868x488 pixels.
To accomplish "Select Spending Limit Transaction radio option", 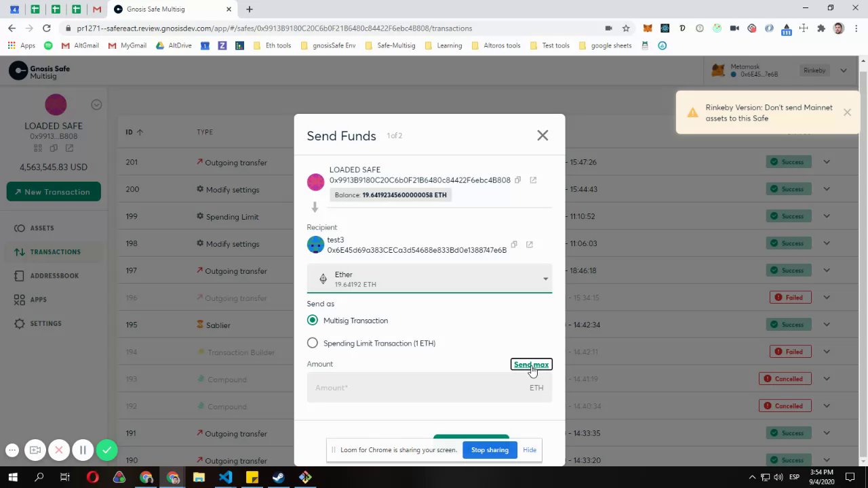I will click(312, 343).
